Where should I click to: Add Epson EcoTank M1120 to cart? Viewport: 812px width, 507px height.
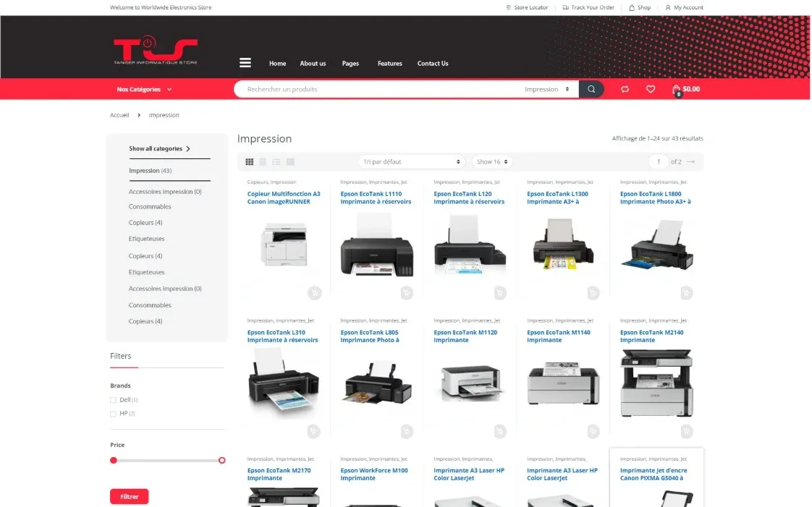point(500,431)
